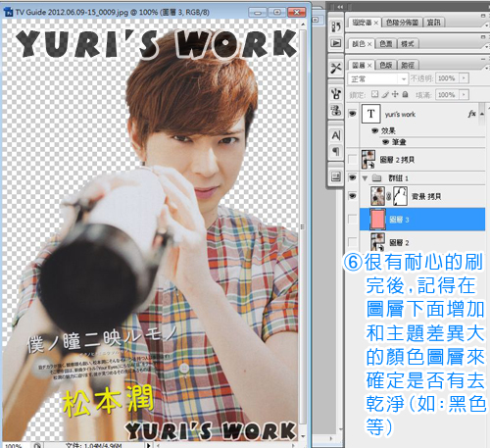
Task: Open the color panel group flyout menu
Action: 487,46
